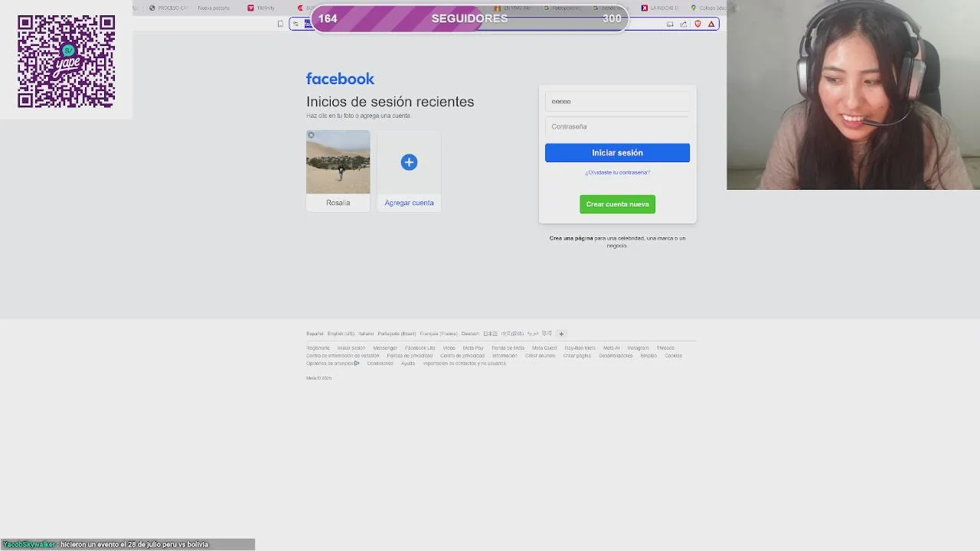
Task: Open the Desarrolladores footer link
Action: pyautogui.click(x=616, y=356)
